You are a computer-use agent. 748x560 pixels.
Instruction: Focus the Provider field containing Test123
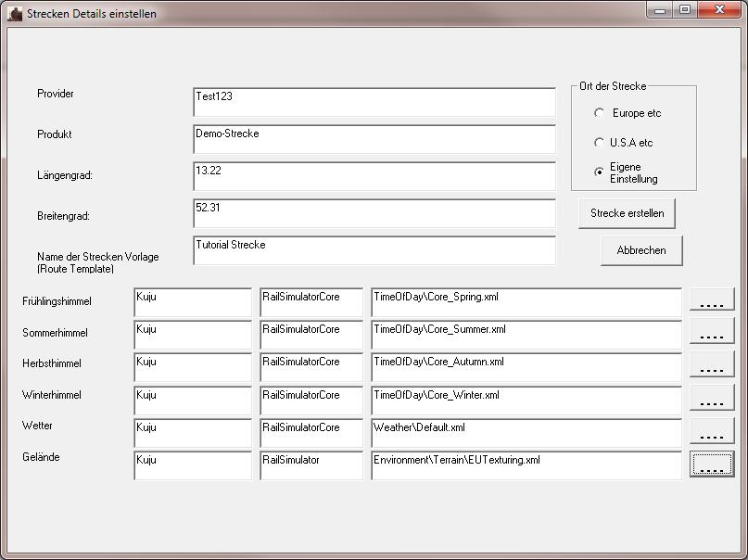[374, 102]
